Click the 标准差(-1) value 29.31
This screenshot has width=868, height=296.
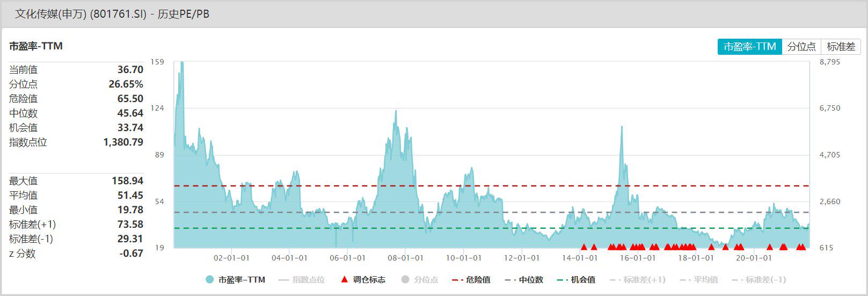[x=130, y=239]
